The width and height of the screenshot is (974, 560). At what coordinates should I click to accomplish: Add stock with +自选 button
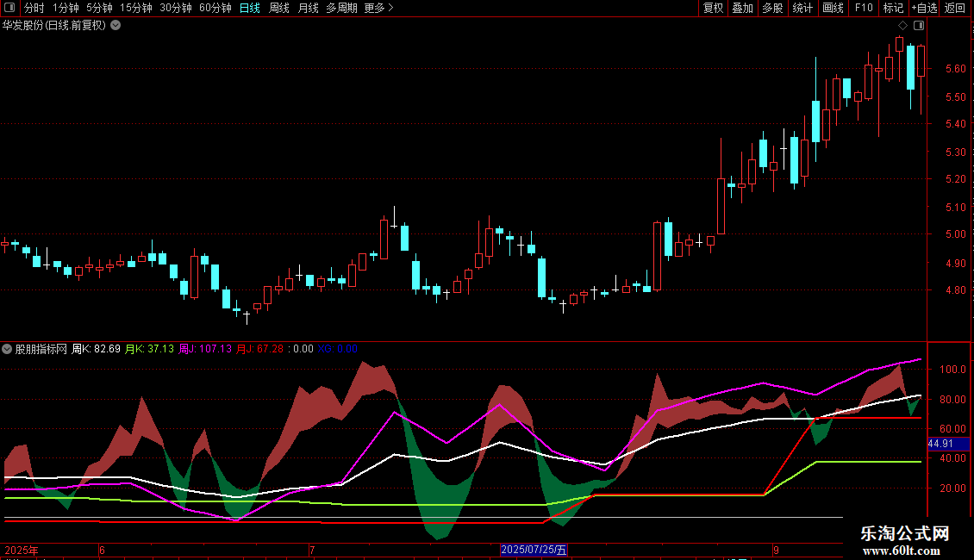[x=924, y=8]
